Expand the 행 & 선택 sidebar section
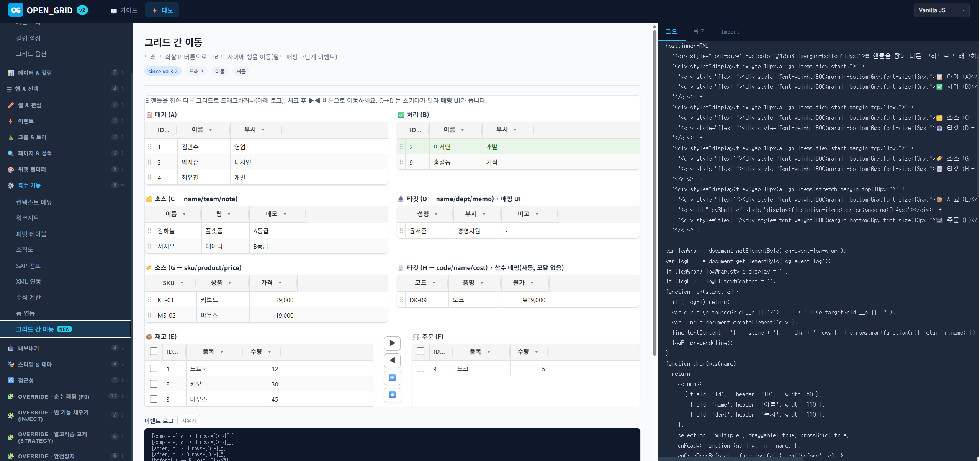The height and width of the screenshot is (461, 980). pyautogui.click(x=65, y=89)
